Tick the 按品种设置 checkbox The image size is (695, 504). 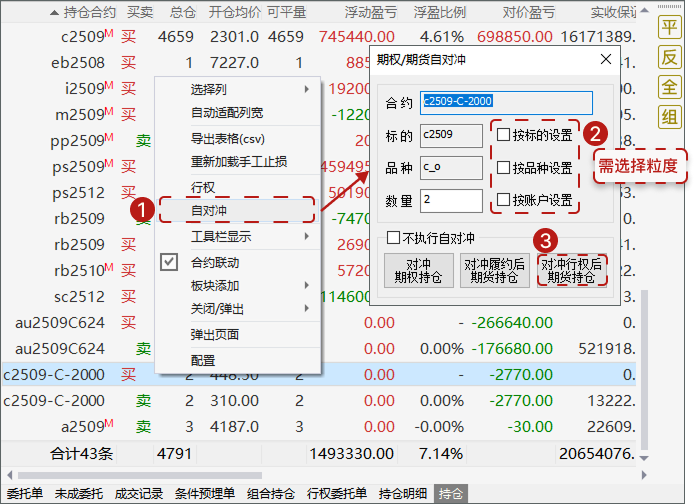pos(503,167)
